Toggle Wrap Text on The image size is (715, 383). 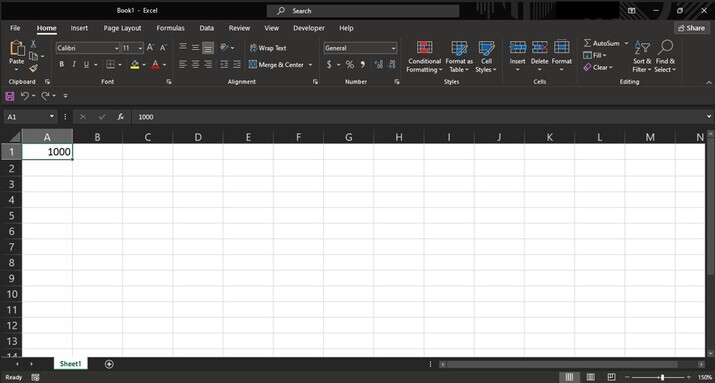[x=268, y=48]
